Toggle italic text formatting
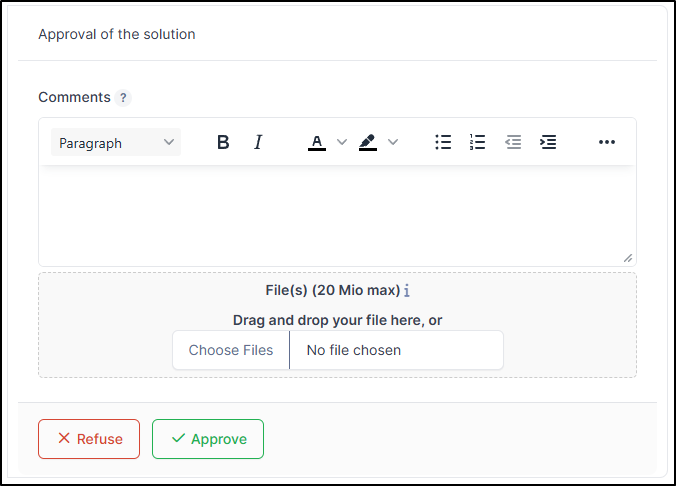 [258, 143]
